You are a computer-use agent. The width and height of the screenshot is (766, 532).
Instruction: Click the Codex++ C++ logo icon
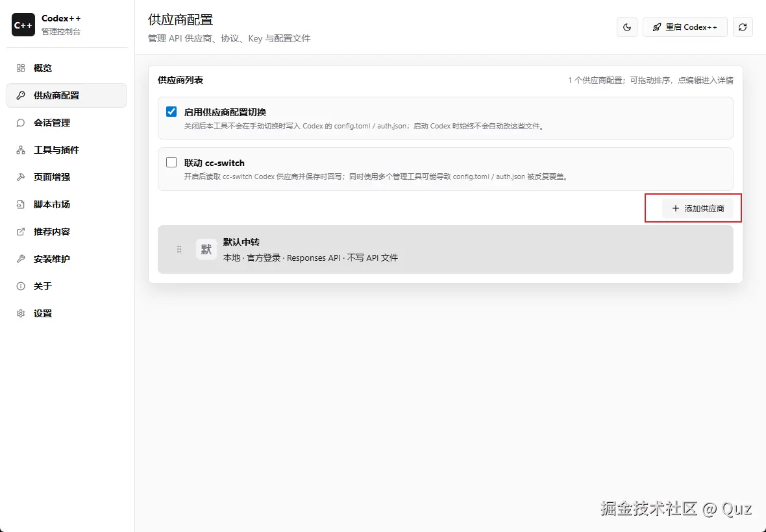coord(23,25)
